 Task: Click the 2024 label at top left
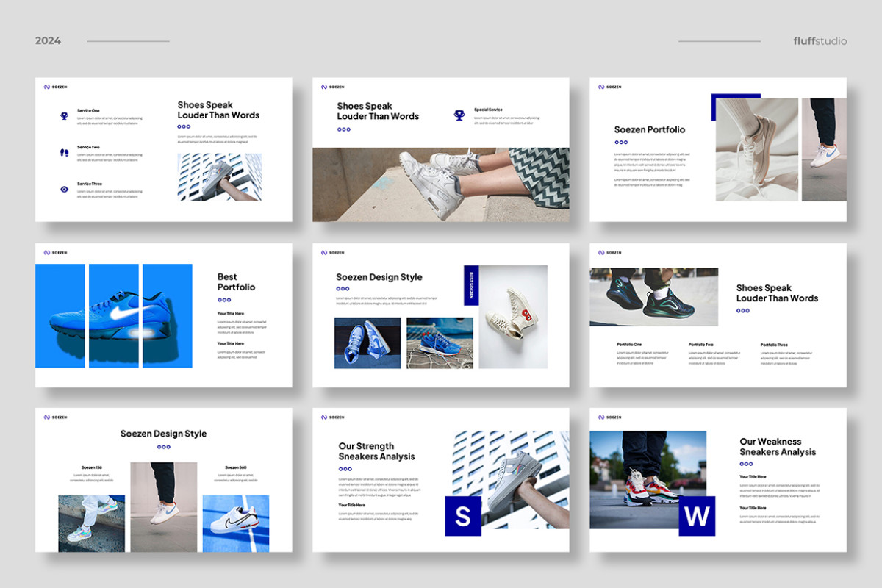pyautogui.click(x=49, y=40)
